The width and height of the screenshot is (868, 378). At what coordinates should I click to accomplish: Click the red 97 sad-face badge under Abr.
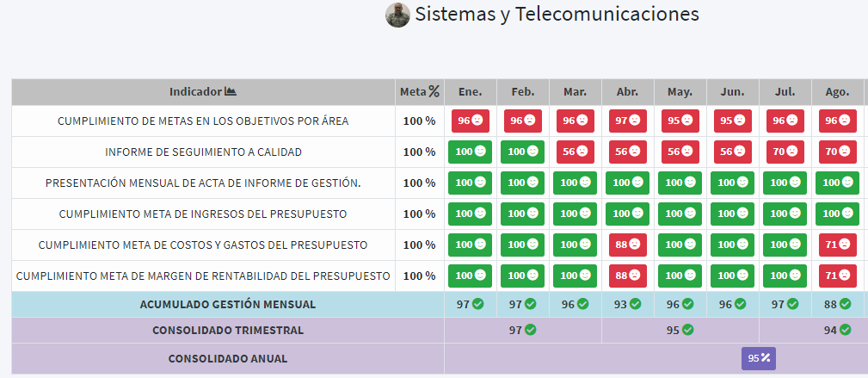pyautogui.click(x=627, y=121)
